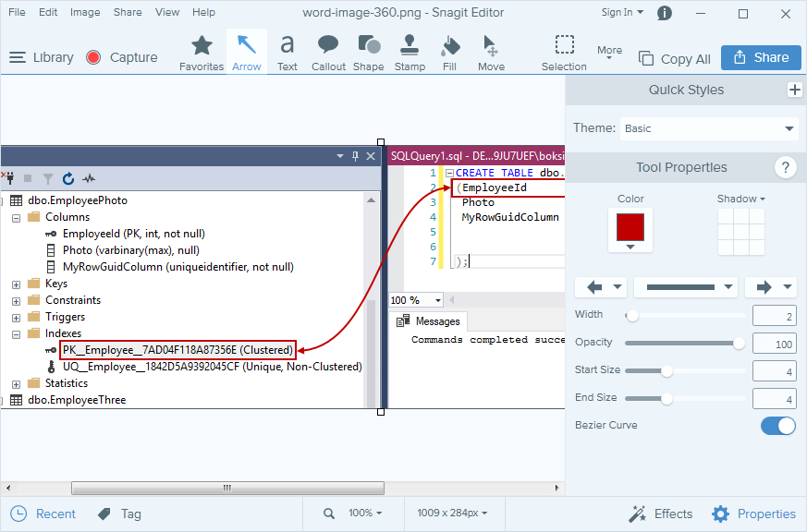
Task: Pick a direction in the Shadow grid
Action: pos(741,232)
